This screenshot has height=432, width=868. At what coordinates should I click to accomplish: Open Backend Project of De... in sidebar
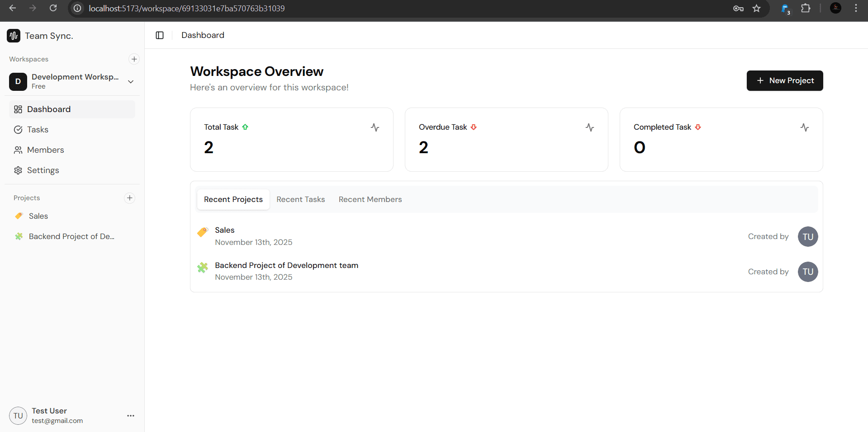tap(72, 236)
